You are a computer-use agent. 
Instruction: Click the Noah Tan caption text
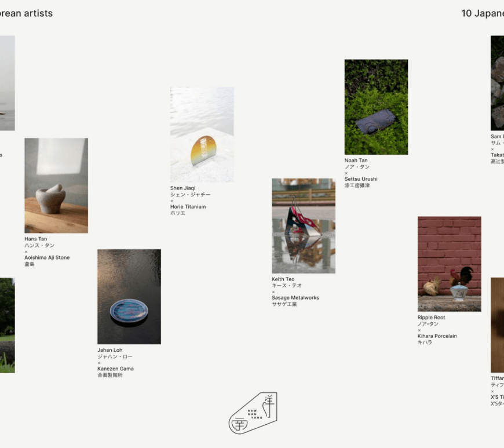tap(356, 161)
